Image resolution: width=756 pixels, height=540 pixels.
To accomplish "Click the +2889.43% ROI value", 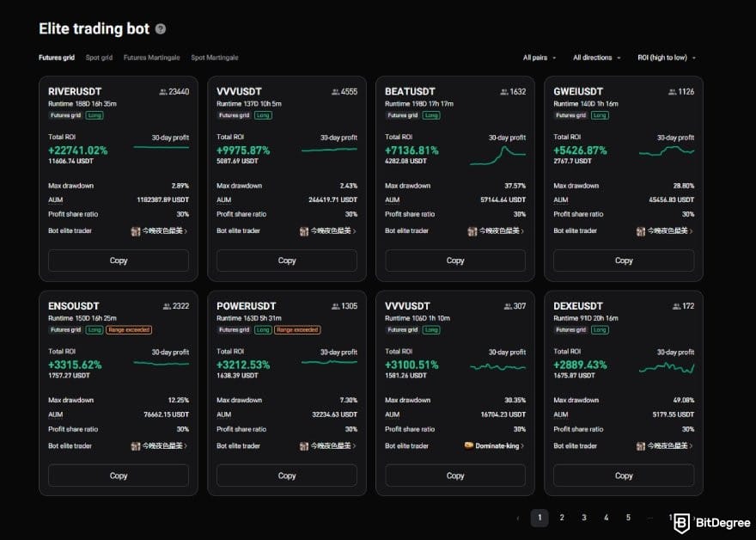I will (580, 365).
